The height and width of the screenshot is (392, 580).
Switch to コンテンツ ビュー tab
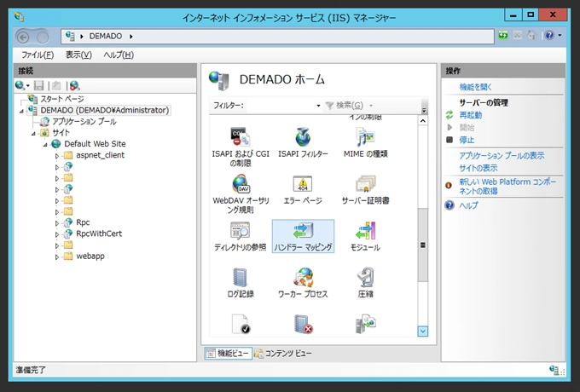pos(283,354)
